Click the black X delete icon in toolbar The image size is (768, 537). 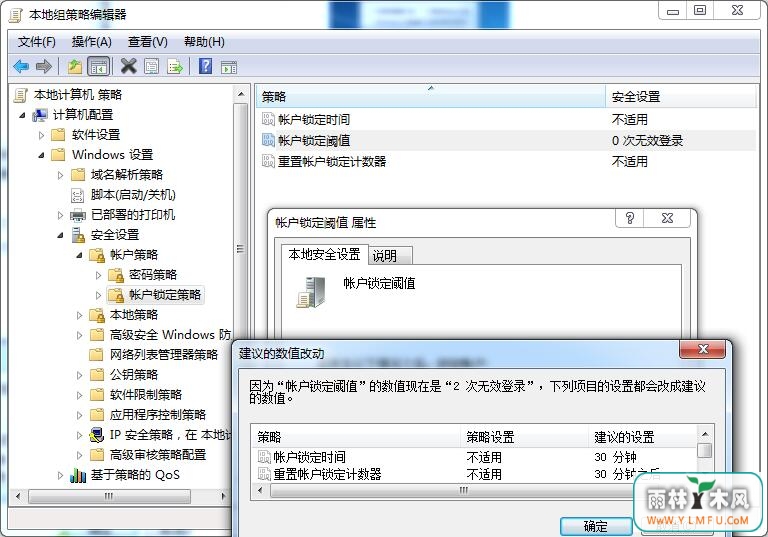[x=129, y=66]
